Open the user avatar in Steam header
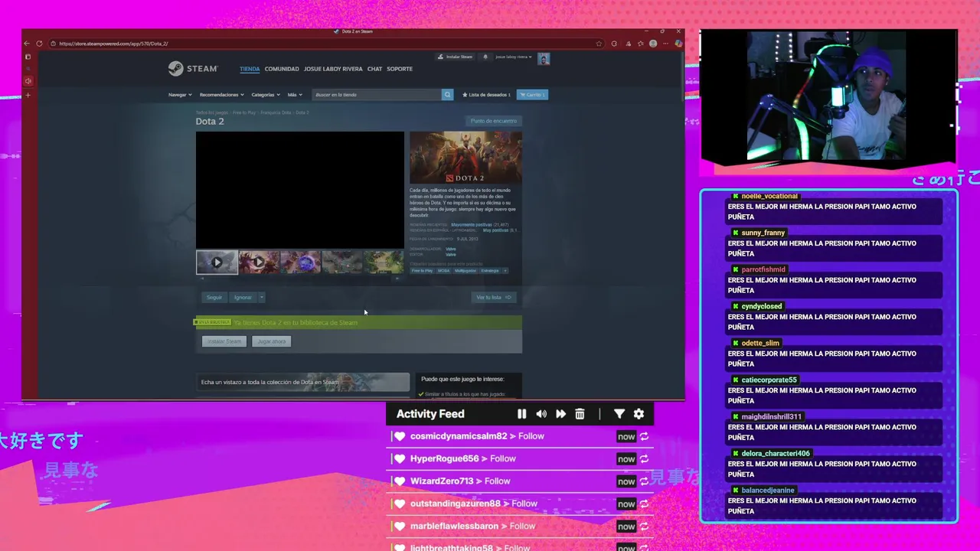 (544, 59)
